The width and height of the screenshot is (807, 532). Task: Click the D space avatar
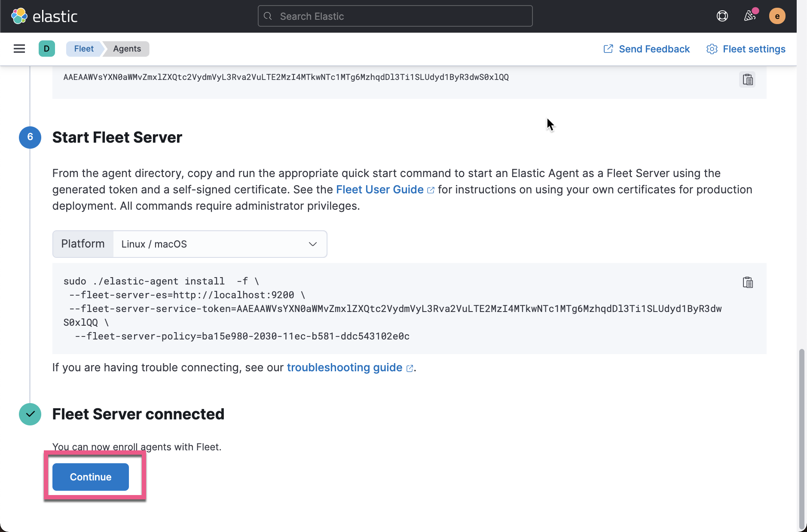[47, 49]
